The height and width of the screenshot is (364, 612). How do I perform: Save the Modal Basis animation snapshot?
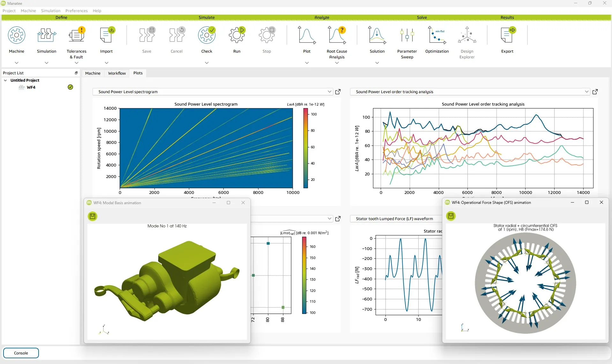tap(92, 216)
